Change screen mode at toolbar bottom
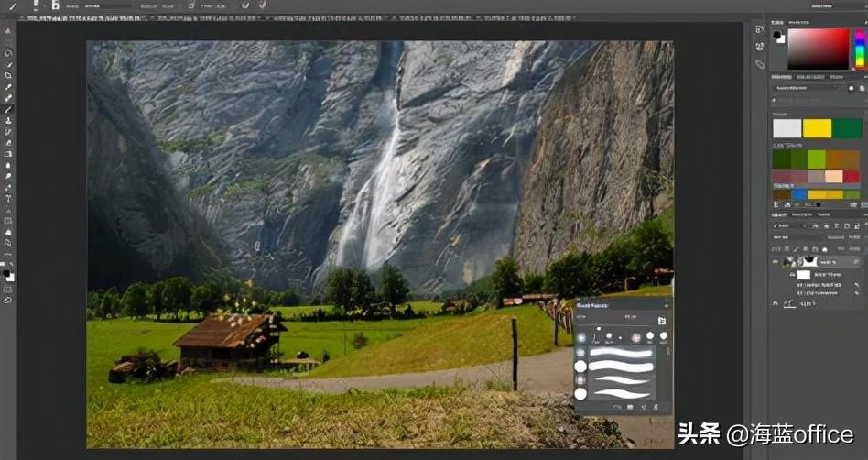This screenshot has width=868, height=460. pos(7,300)
